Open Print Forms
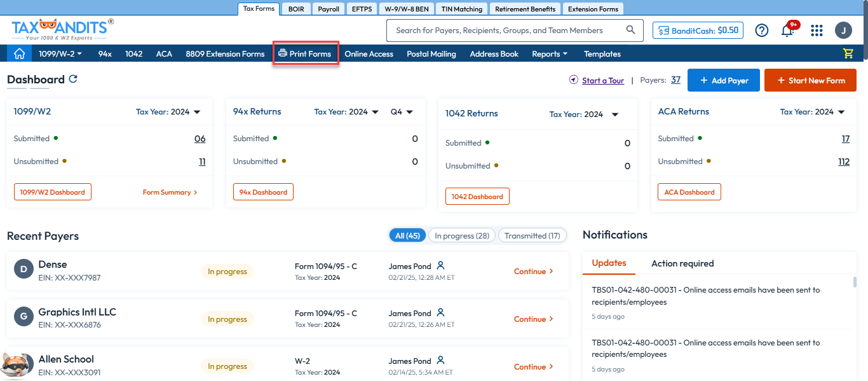868x381 pixels. tap(305, 53)
